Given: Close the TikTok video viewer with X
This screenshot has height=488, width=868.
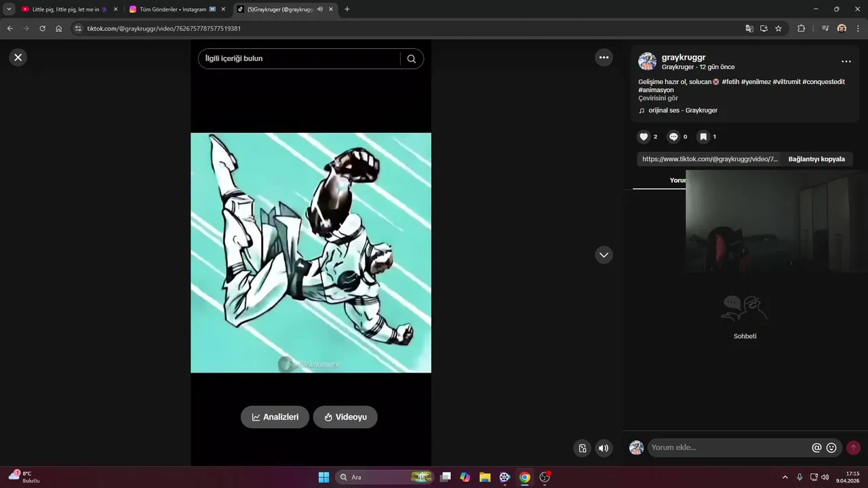Looking at the screenshot, I should point(18,58).
